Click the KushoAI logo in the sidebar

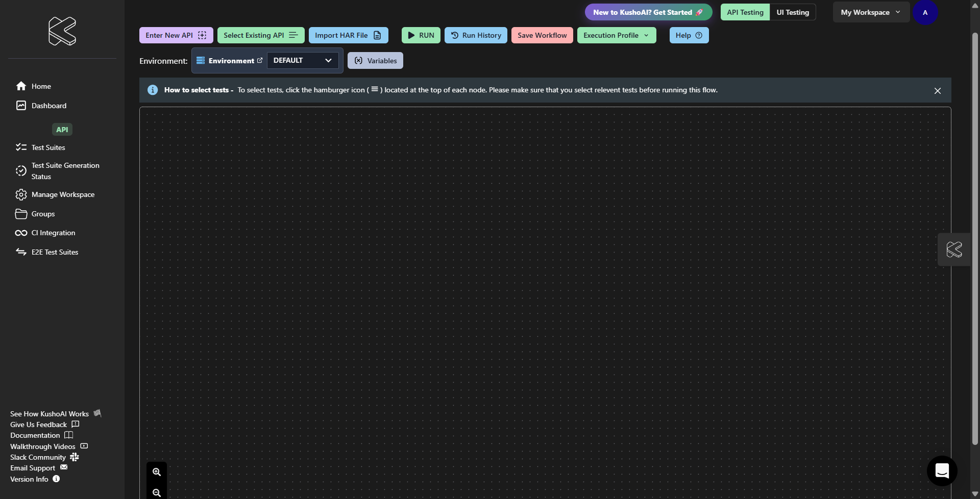coord(62,31)
